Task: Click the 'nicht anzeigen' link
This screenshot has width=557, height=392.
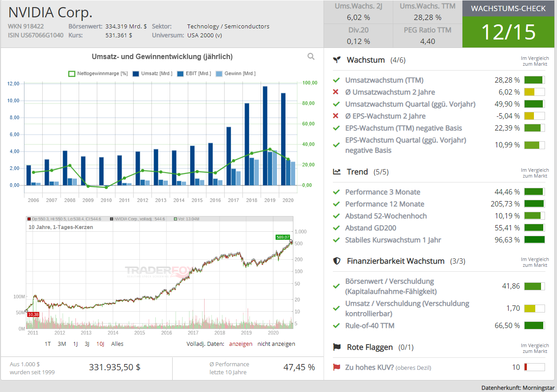Action: (276, 344)
